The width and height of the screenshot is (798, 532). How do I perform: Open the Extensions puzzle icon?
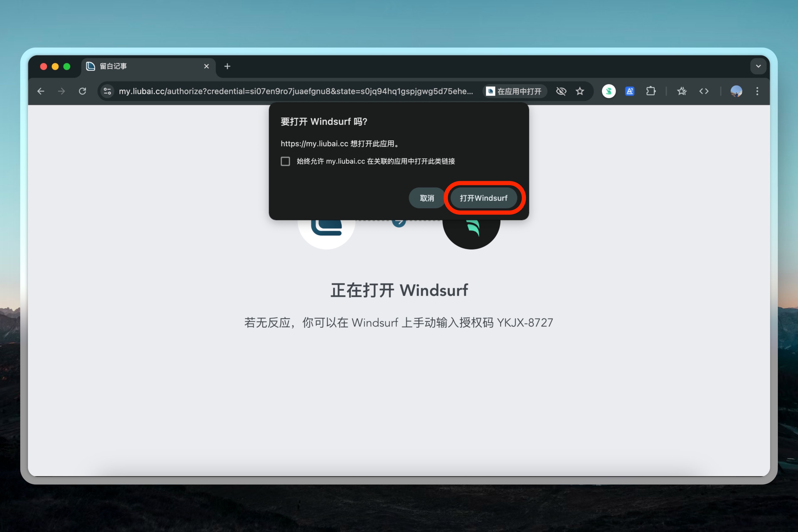coord(651,91)
